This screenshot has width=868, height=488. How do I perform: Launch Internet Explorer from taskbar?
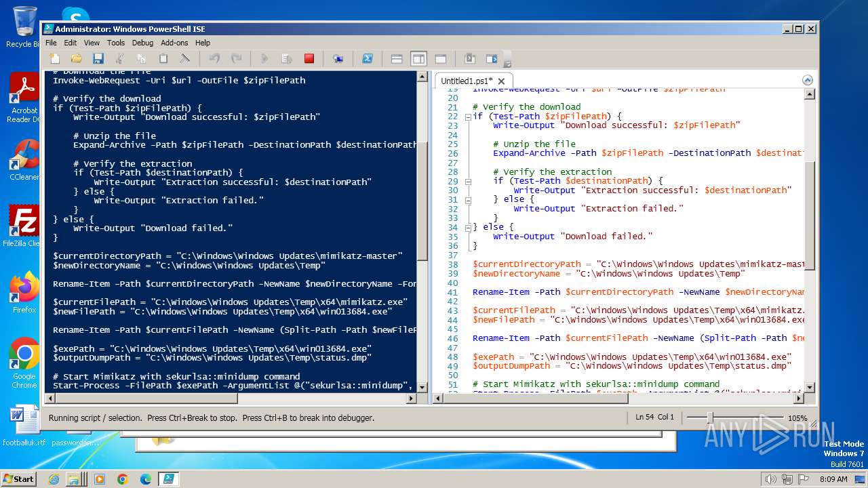tap(54, 479)
